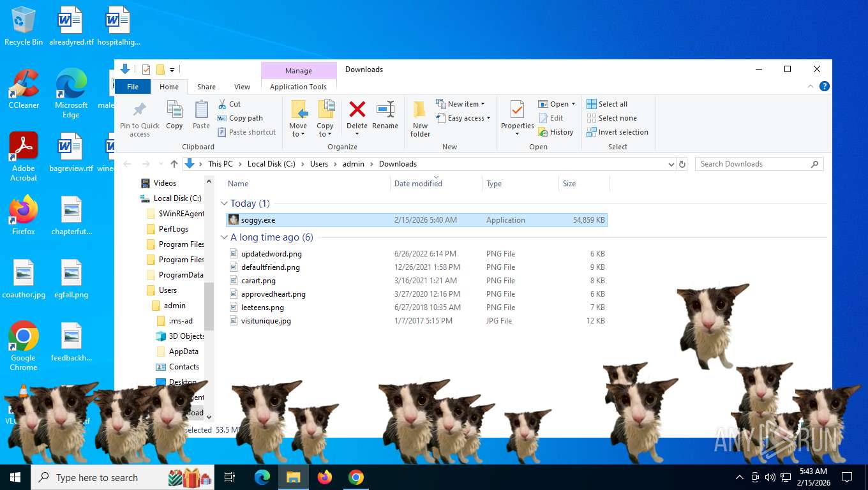Open Firefox from the taskbar
The image size is (868, 490).
(x=325, y=477)
